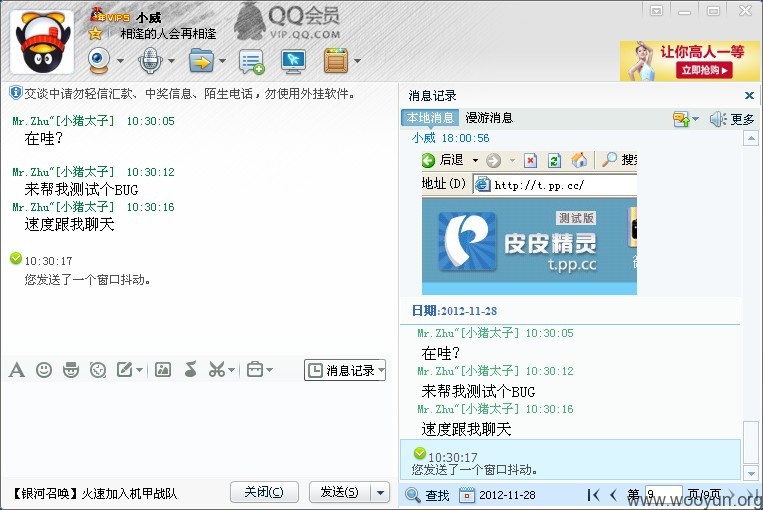Image resolution: width=763 pixels, height=510 pixels.
Task: Click the export message history icon
Action: click(x=681, y=119)
